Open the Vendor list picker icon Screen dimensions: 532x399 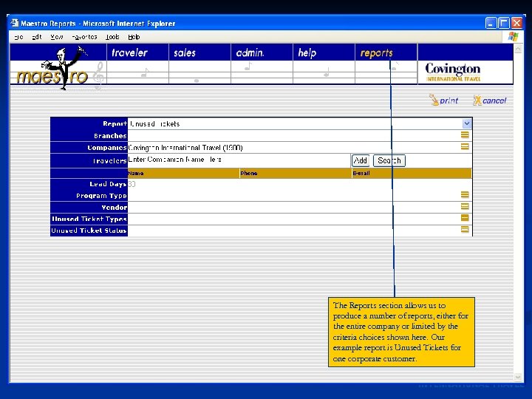465,206
